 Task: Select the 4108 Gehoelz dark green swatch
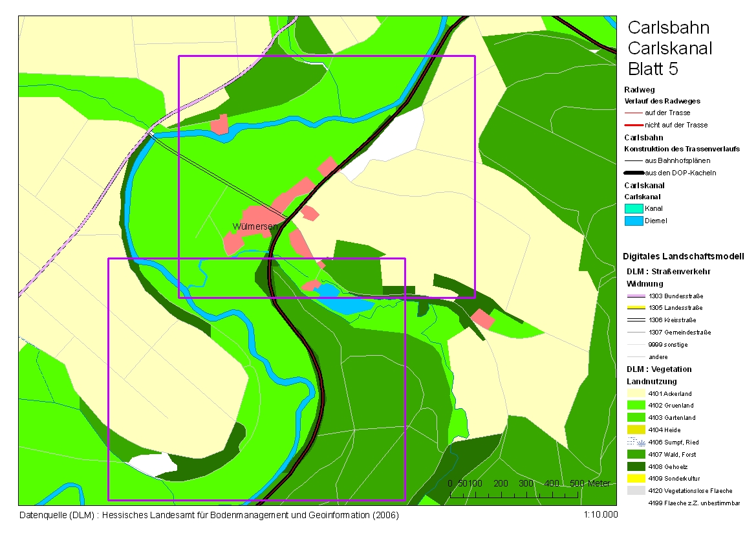point(635,466)
